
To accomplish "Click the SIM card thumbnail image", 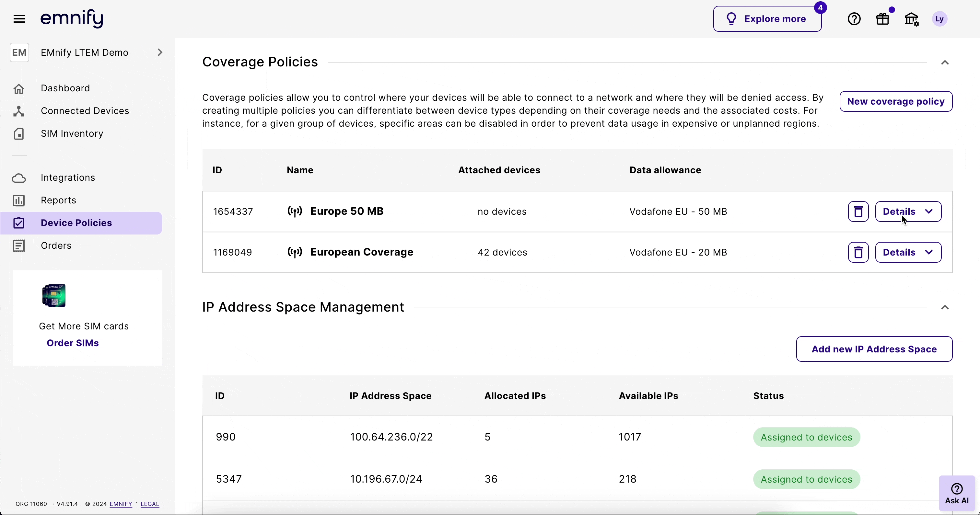I will click(x=54, y=295).
